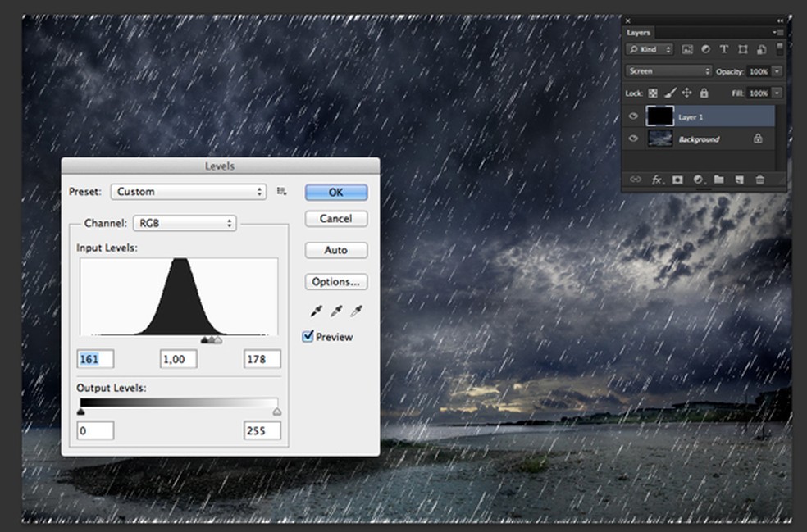Click the white output levels slider handle
The width and height of the screenshot is (807, 532).
point(276,412)
